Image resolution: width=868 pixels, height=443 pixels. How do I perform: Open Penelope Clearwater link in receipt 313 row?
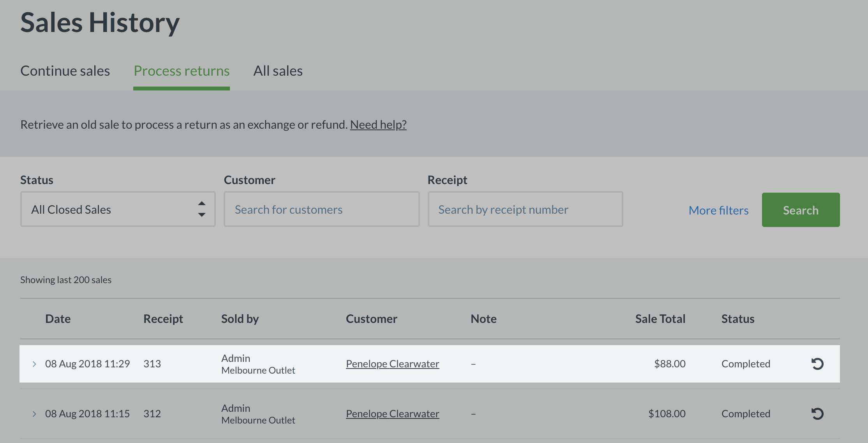coord(392,364)
